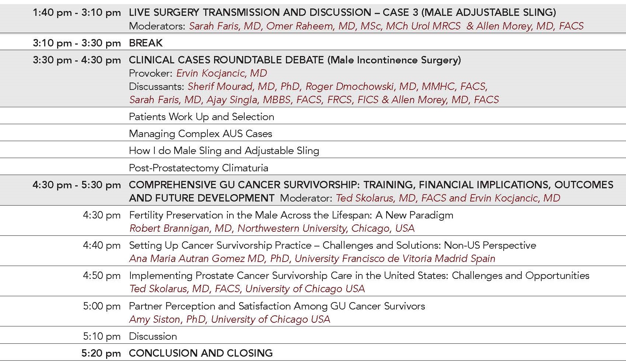Click speaker Ana Maria Autran Gomez's name

(x=312, y=258)
